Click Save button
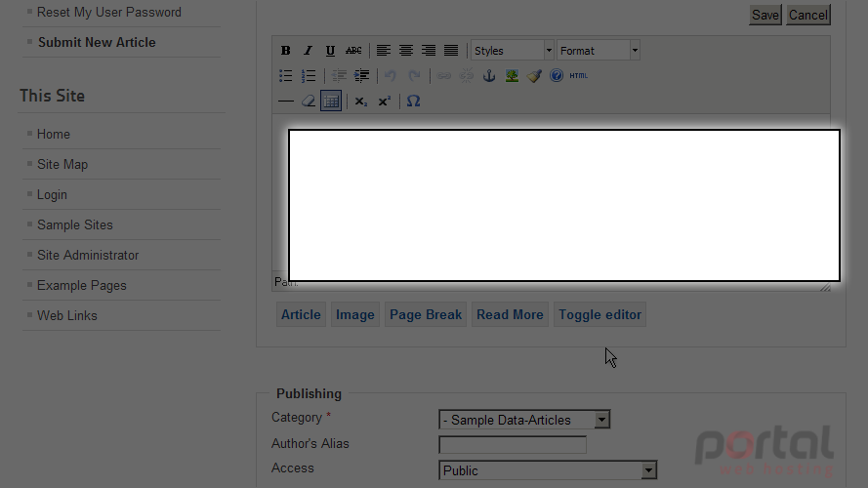The height and width of the screenshot is (488, 868). [765, 15]
